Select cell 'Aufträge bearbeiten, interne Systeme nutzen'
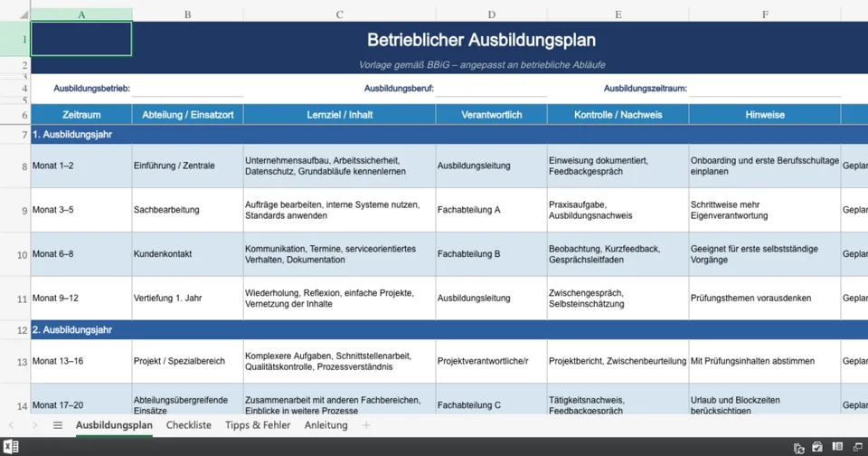The image size is (868, 456). point(339,210)
